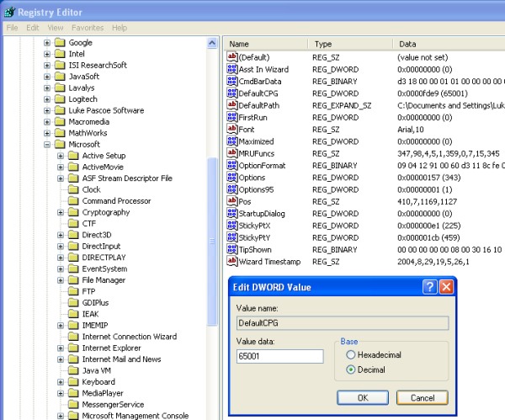The image size is (505, 420).
Task: Click the OptionFormat binary icon
Action: click(232, 165)
